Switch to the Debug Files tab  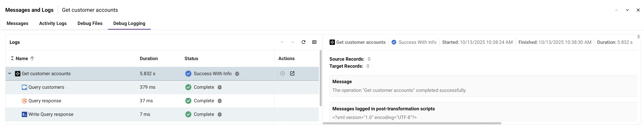coord(90,23)
